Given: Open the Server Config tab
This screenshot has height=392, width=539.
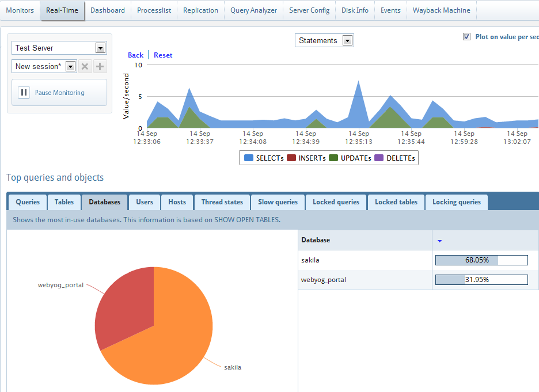Looking at the screenshot, I should (x=309, y=10).
